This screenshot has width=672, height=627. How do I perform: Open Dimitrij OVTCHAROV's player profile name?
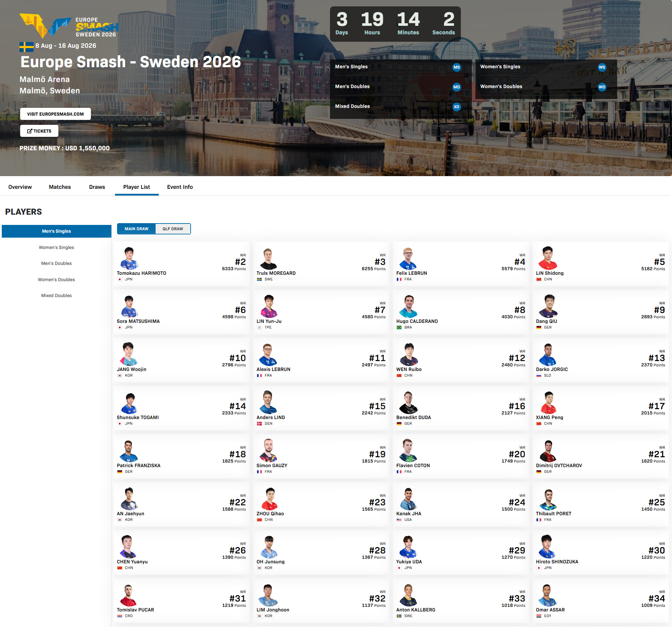[559, 466]
